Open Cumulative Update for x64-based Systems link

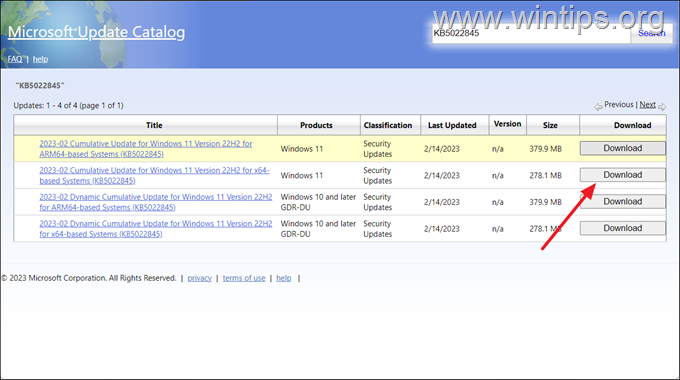tap(154, 175)
